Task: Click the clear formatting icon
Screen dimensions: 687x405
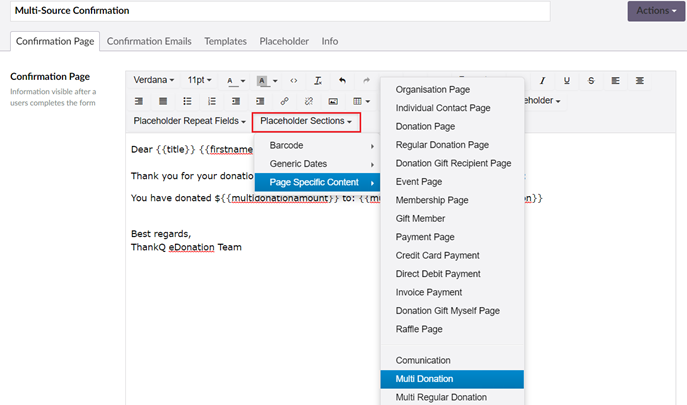Action: pyautogui.click(x=317, y=80)
